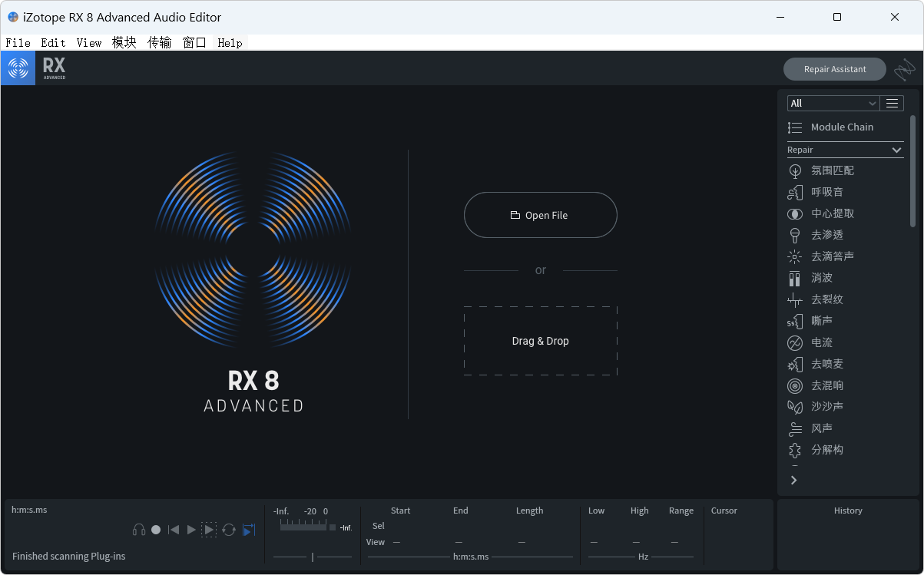The height and width of the screenshot is (575, 924).
Task: Click the headphones monitor icon
Action: pos(139,530)
